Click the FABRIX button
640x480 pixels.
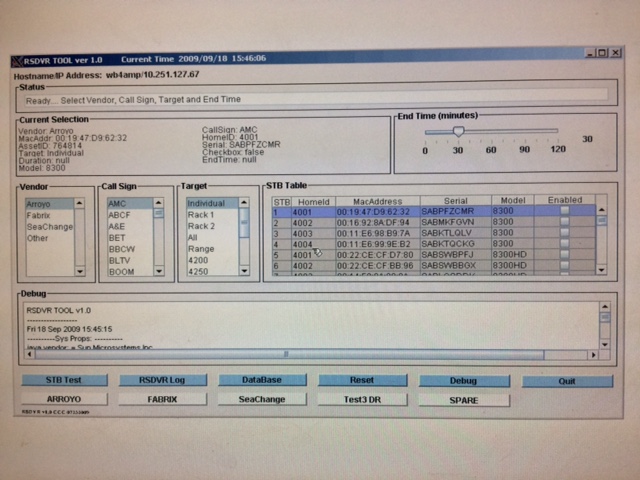(x=162, y=399)
